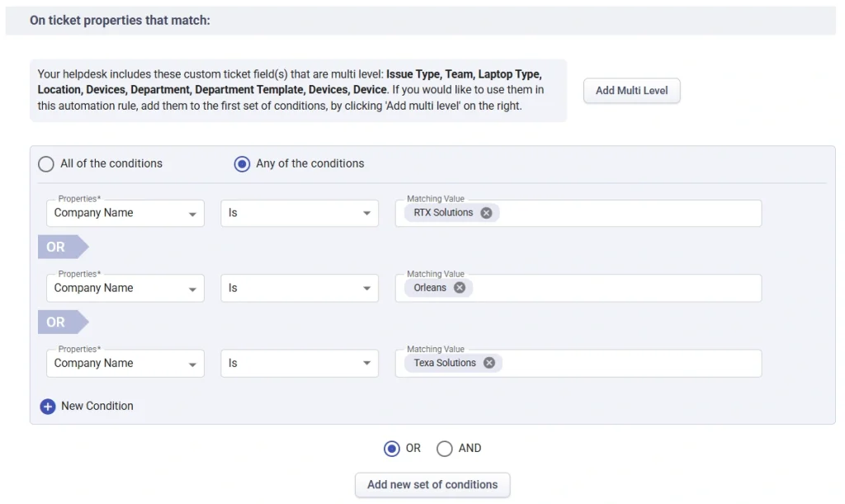
Task: Select All of the conditions
Action: point(46,164)
